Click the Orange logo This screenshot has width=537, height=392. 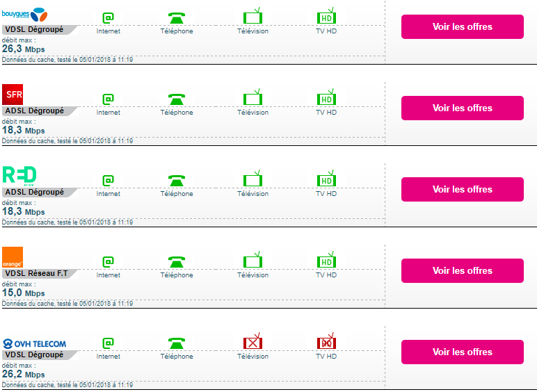click(13, 257)
